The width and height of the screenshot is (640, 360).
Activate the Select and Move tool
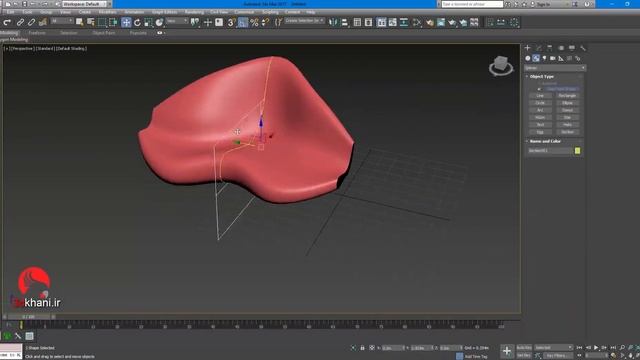coord(126,22)
